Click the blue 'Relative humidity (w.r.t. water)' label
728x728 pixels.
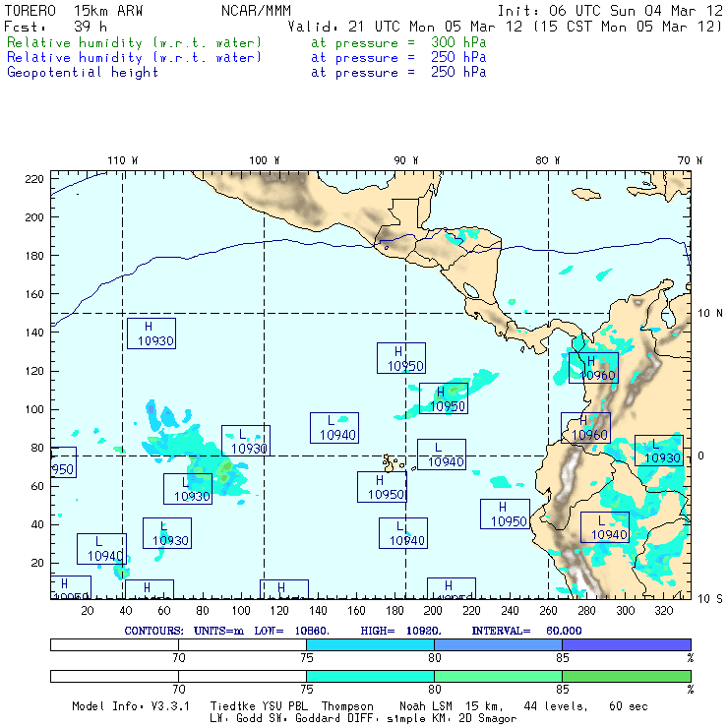click(x=134, y=58)
